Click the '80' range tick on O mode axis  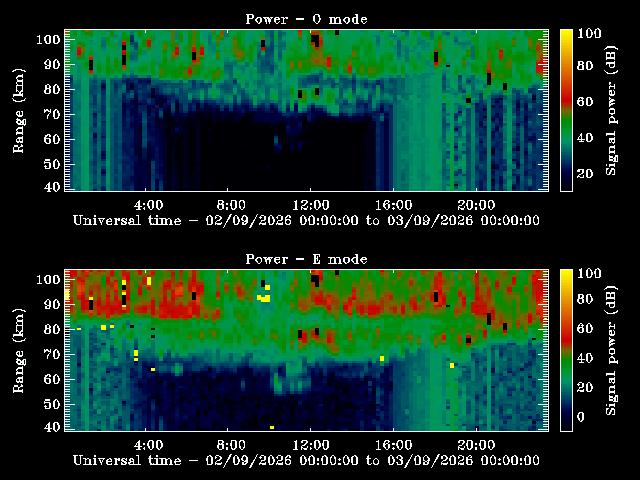tap(53, 89)
